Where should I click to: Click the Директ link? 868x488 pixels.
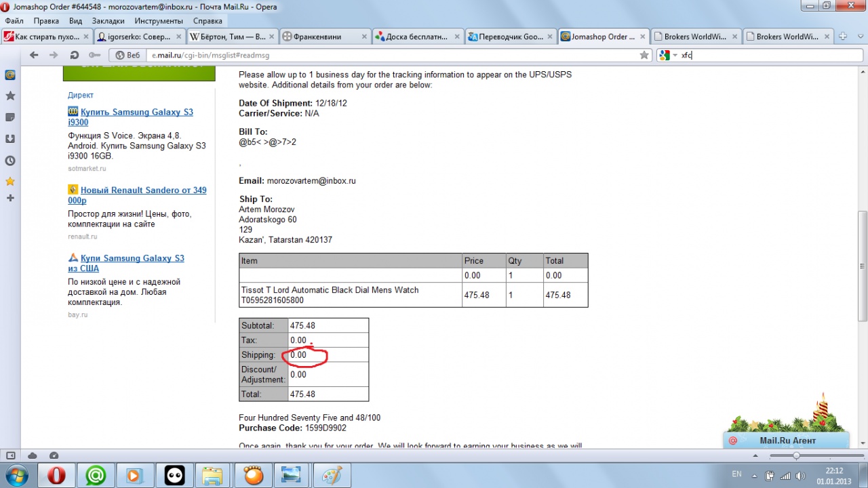pyautogui.click(x=81, y=95)
